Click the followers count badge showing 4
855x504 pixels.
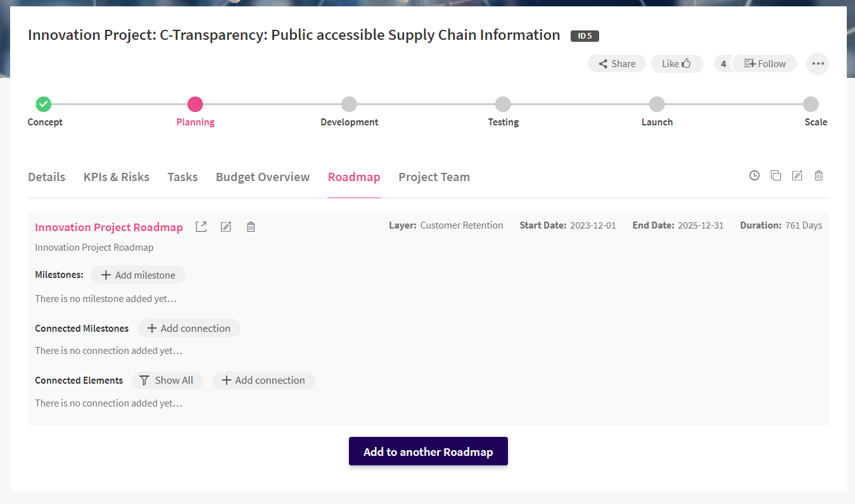(723, 63)
